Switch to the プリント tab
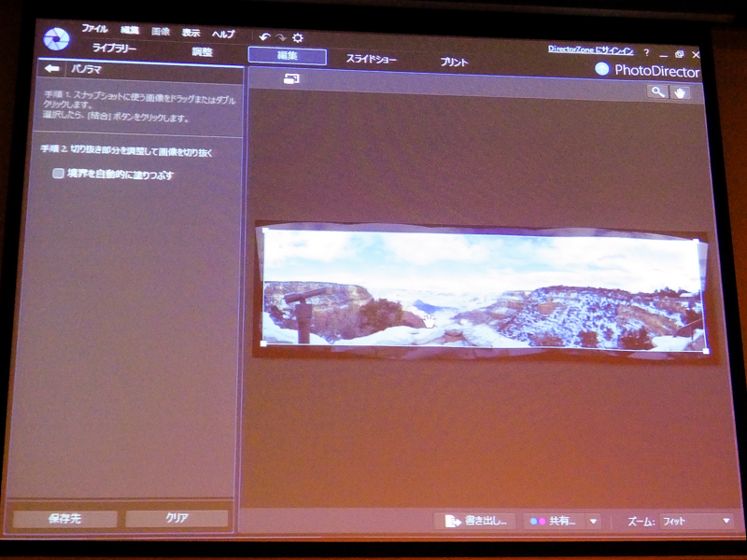 click(x=454, y=62)
